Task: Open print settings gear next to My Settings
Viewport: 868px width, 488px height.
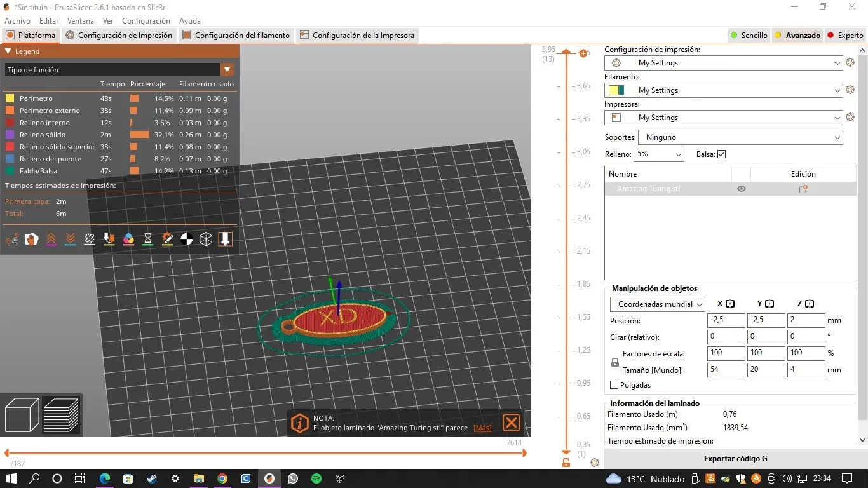Action: pos(850,63)
